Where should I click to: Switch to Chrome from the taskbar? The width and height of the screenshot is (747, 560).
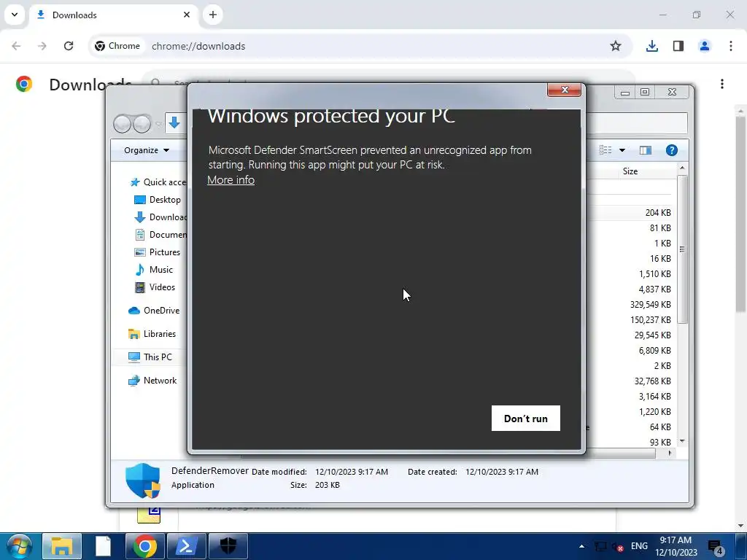click(145, 546)
